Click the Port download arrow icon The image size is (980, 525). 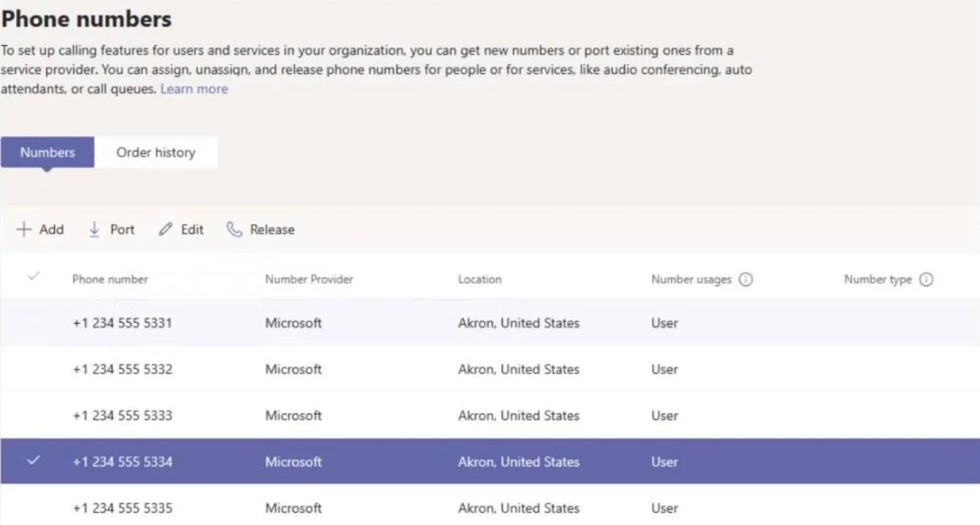(x=94, y=229)
